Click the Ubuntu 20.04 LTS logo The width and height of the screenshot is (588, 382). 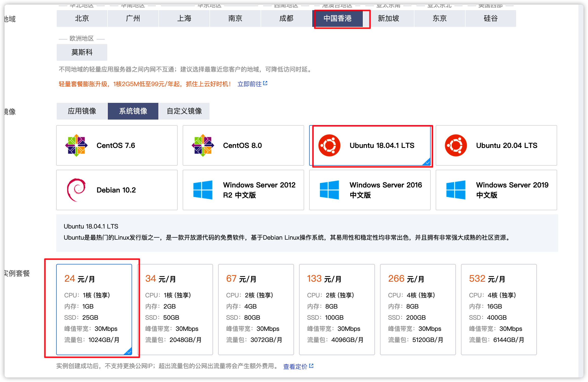(x=456, y=145)
